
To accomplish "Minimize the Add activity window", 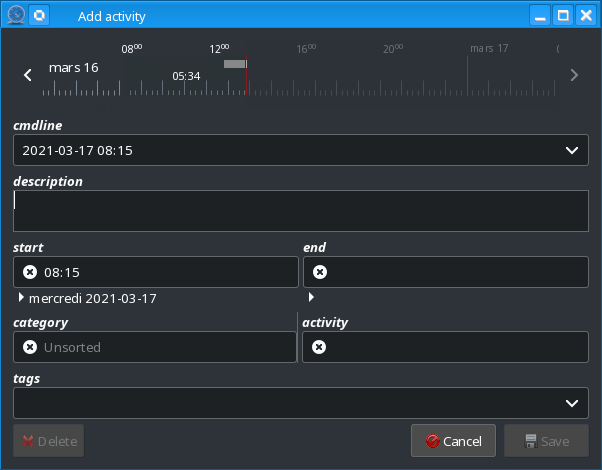I will tap(540, 15).
